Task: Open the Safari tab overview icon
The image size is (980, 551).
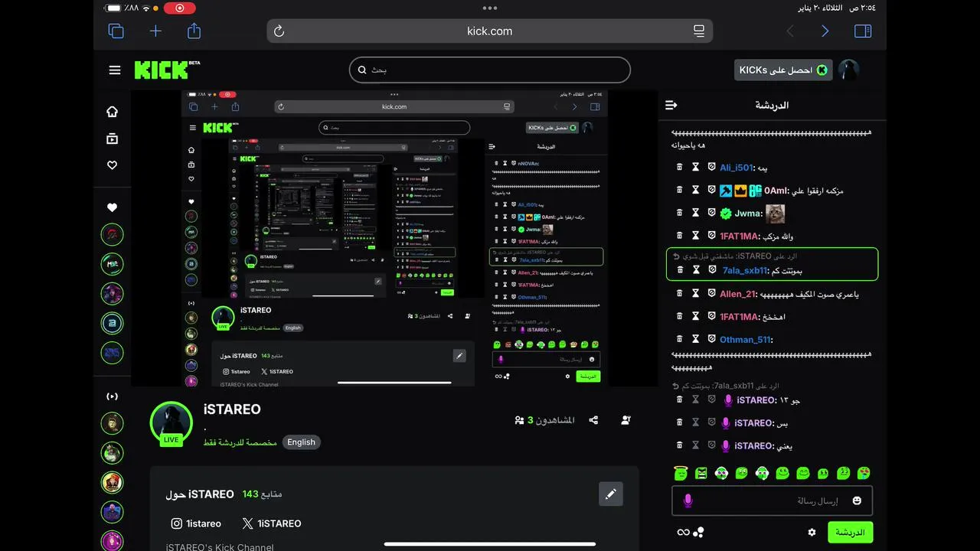Action: click(x=116, y=31)
